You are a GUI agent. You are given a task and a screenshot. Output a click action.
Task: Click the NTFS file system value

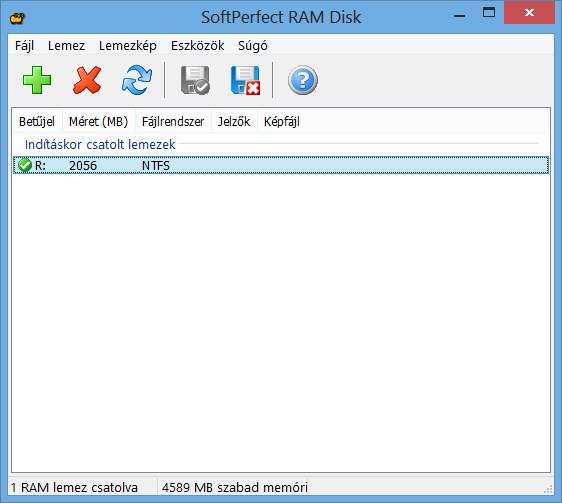[x=156, y=166]
